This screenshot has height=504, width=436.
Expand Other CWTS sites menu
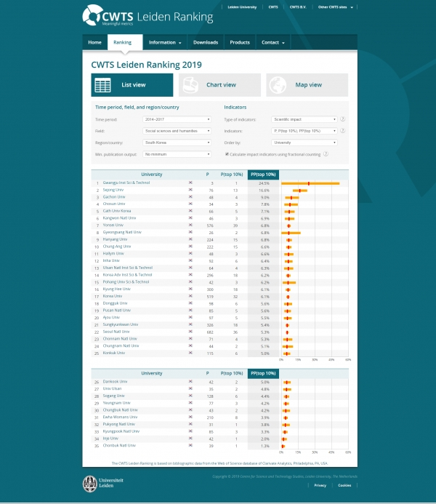pyautogui.click(x=336, y=7)
